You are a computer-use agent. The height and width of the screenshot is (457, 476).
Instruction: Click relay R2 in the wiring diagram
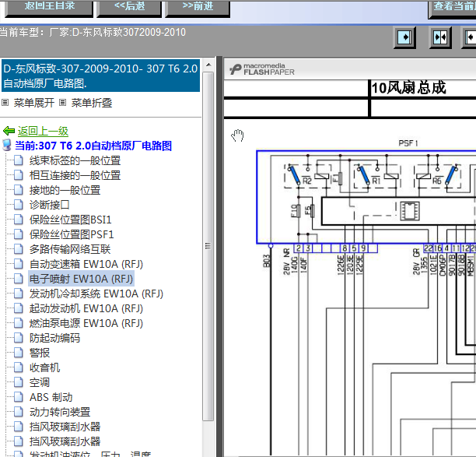[307, 176]
